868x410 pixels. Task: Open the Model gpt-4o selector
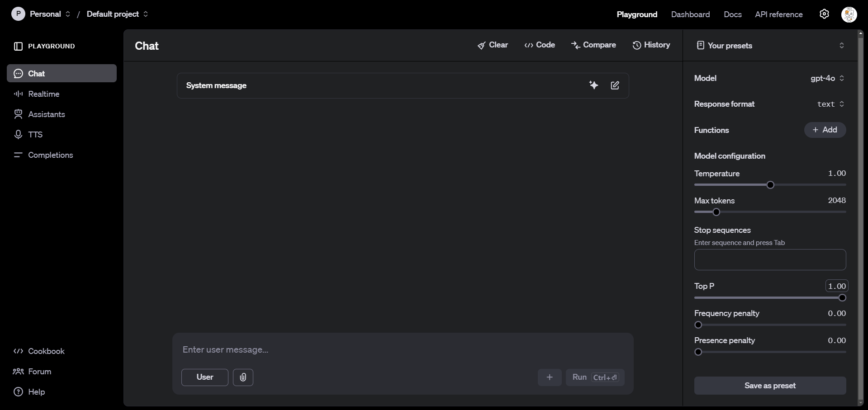827,78
